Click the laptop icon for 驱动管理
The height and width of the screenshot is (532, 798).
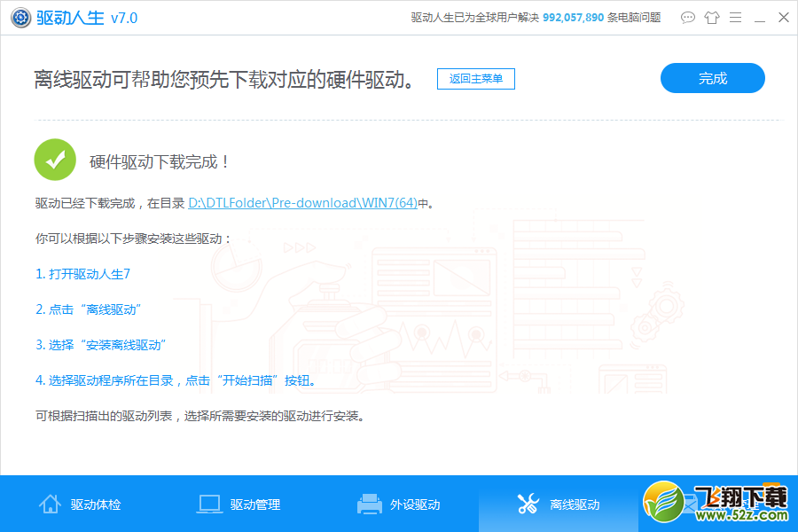(209, 504)
